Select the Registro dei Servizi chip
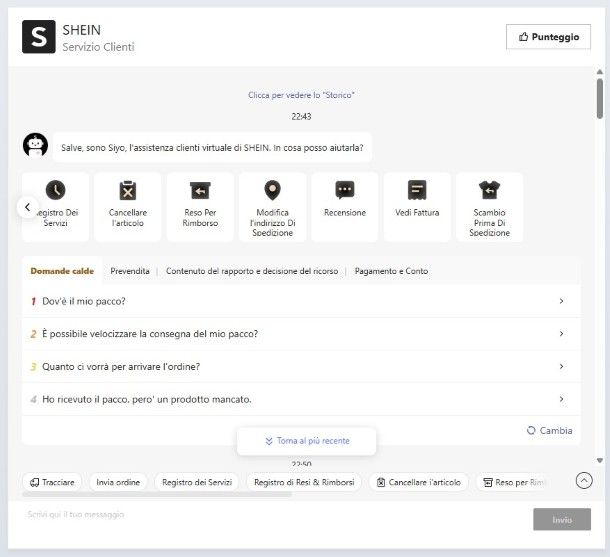The image size is (610, 557). tap(197, 482)
